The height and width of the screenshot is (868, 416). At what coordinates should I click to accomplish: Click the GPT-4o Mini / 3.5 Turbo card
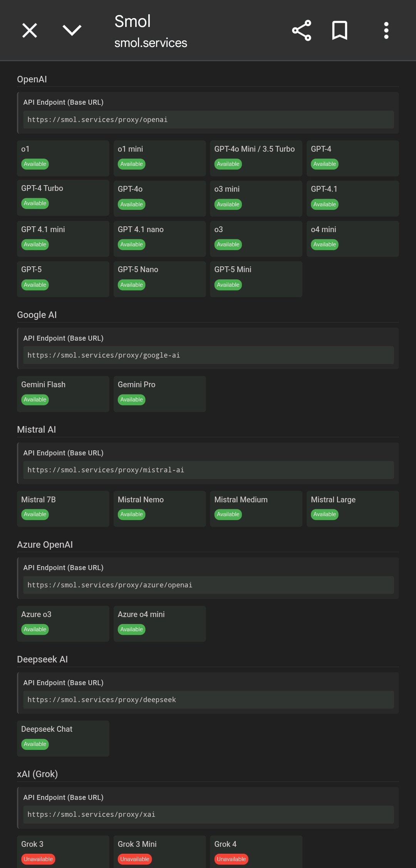click(256, 158)
